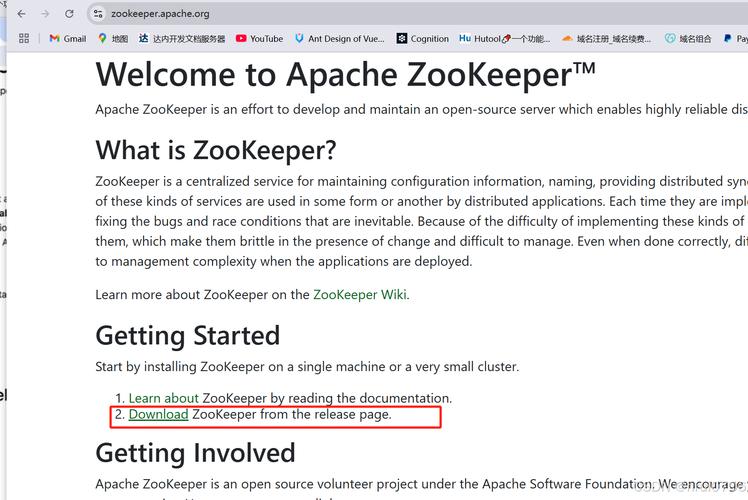The height and width of the screenshot is (500, 748).
Task: Reload the ZooKeeper page
Action: pos(69,14)
